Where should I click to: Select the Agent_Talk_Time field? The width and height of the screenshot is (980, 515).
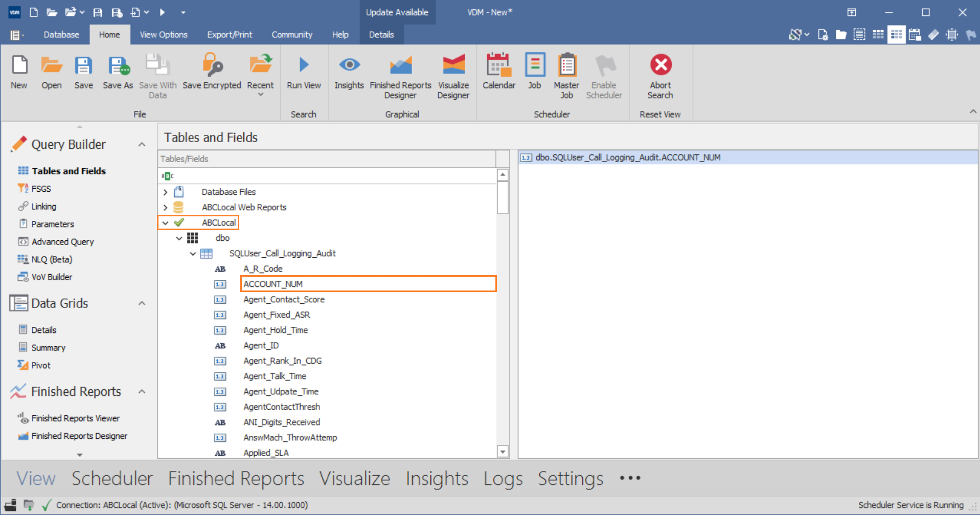click(275, 376)
